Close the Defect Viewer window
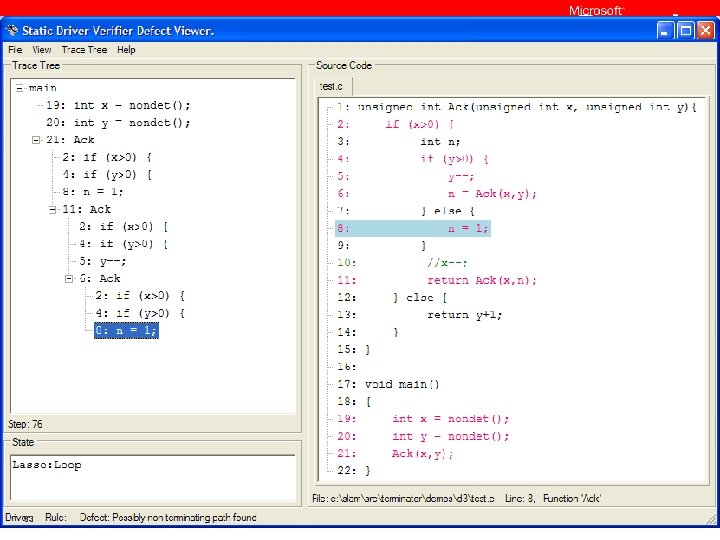The height and width of the screenshot is (540, 720). (x=706, y=31)
